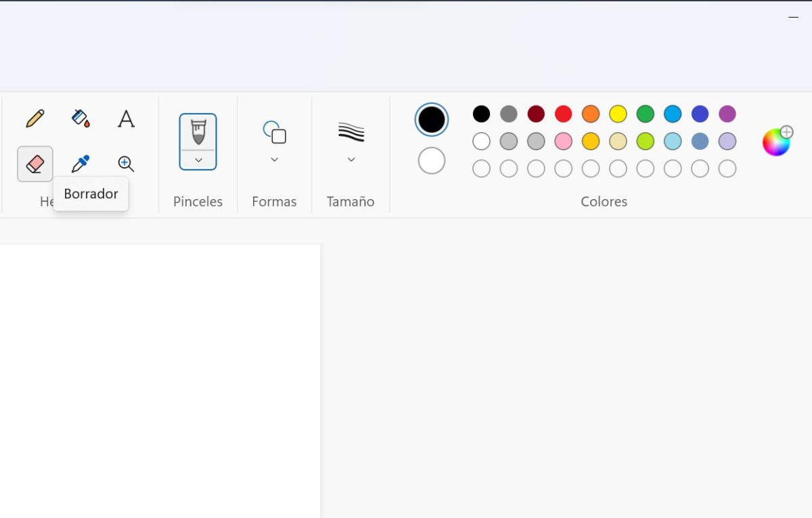Select the Magnifier zoom tool
The image size is (812, 518).
pyautogui.click(x=126, y=164)
